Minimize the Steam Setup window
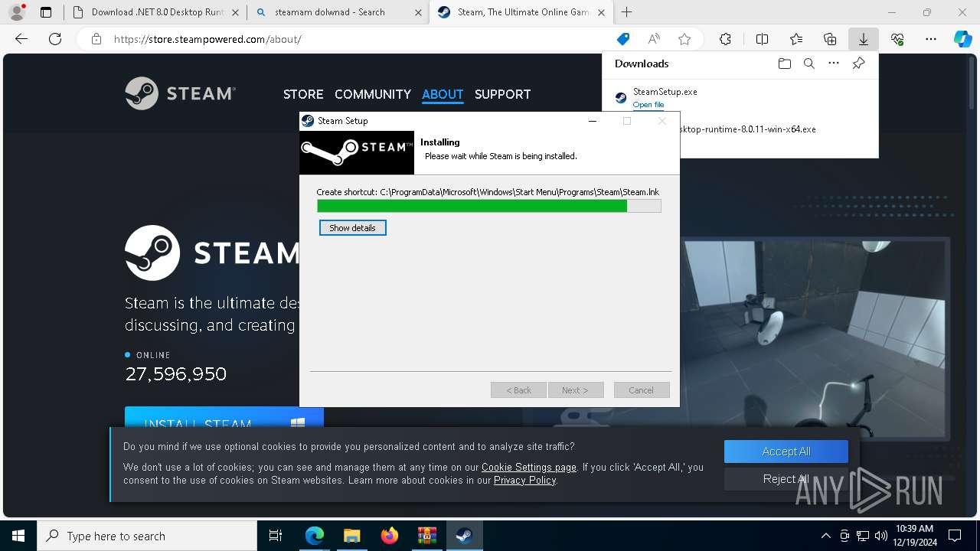 [593, 121]
